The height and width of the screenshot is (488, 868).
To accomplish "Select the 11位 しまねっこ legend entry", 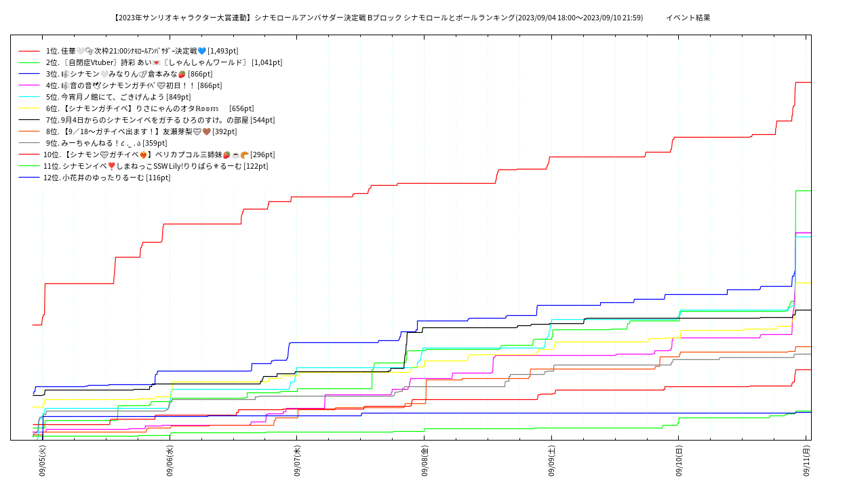I will [x=155, y=166].
